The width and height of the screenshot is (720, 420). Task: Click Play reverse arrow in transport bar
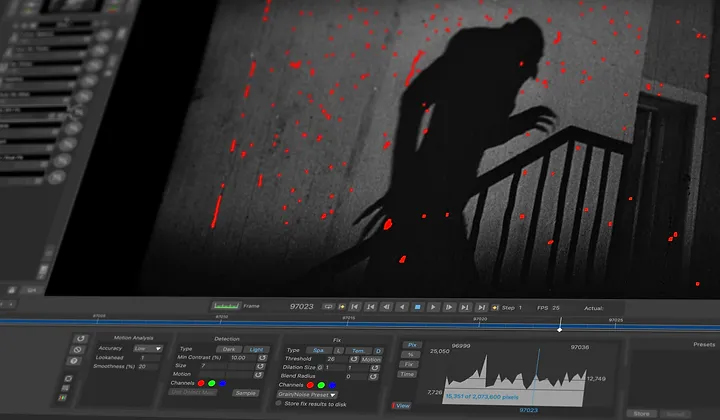pyautogui.click(x=402, y=307)
